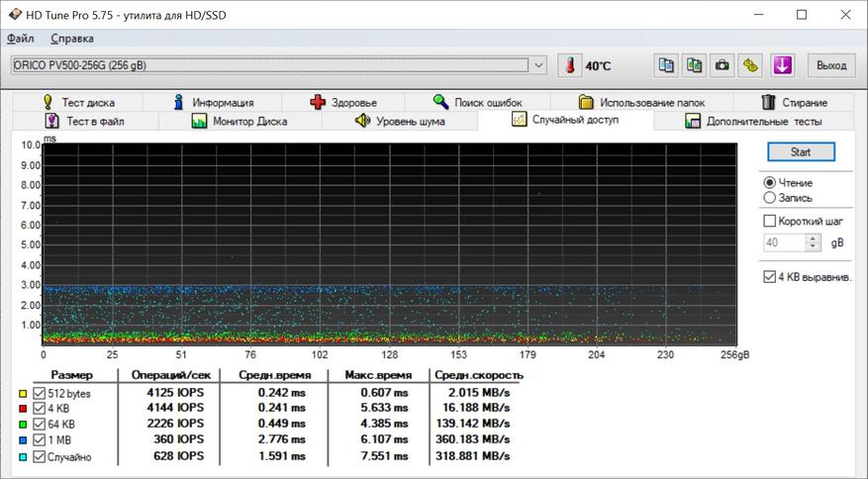
Task: Open the Тест в файл tab
Action: pyautogui.click(x=85, y=121)
